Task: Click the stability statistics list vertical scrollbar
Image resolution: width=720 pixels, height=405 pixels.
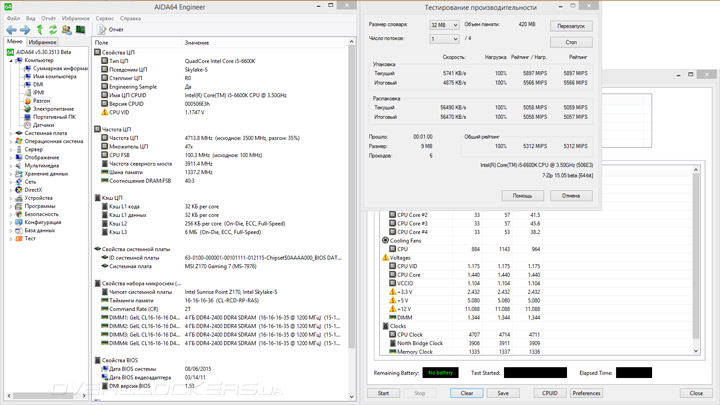Action: pyautogui.click(x=696, y=260)
